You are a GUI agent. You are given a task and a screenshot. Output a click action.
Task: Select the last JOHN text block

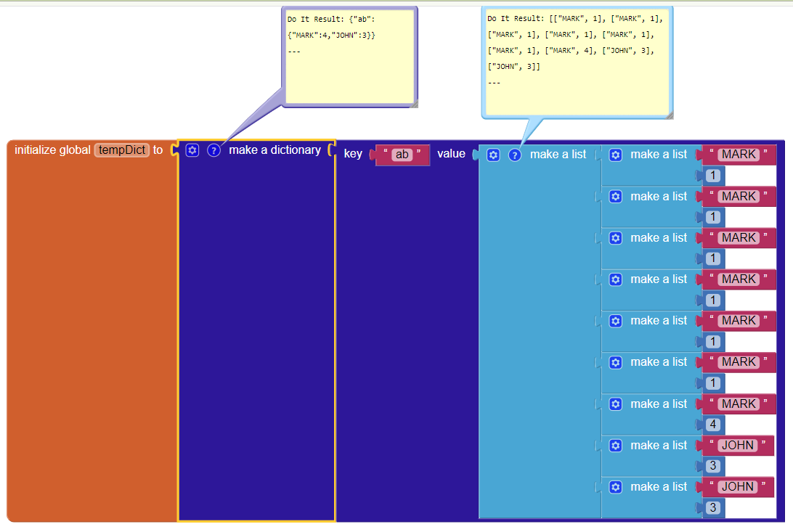[x=738, y=487]
